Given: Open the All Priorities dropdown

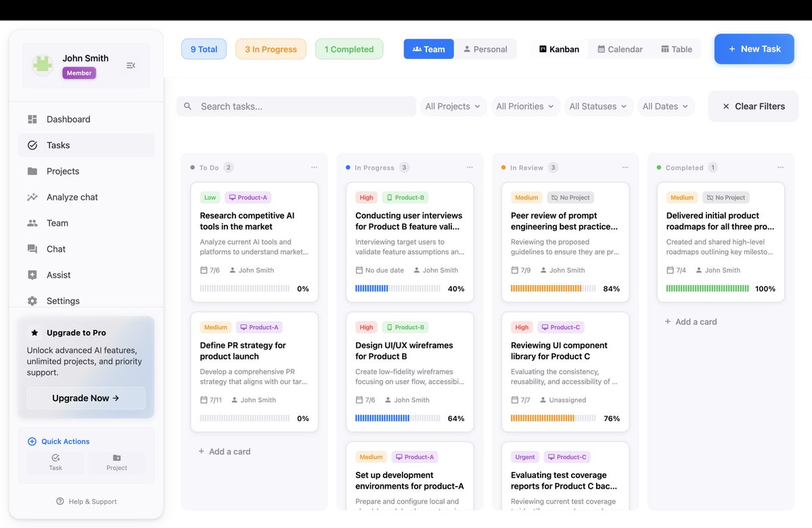Looking at the screenshot, I should 525,106.
